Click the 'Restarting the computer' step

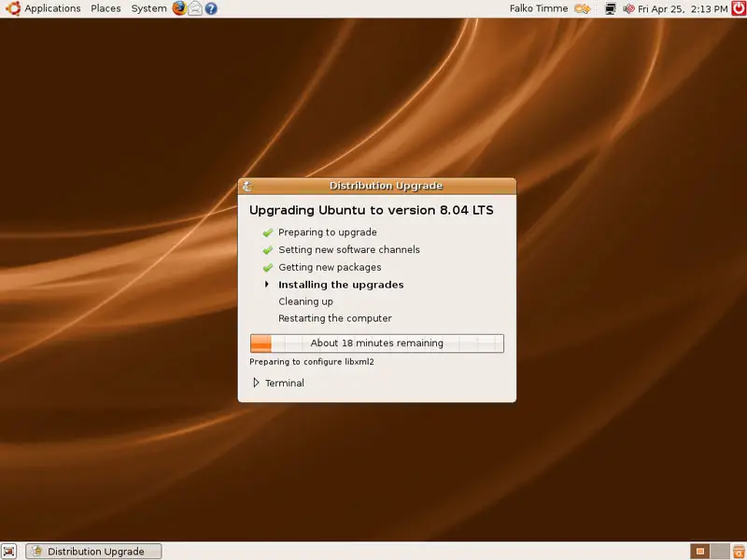coord(335,318)
